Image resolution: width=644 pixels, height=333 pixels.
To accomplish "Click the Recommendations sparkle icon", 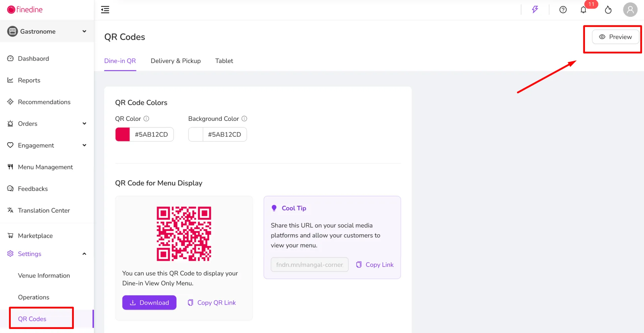I will tap(10, 102).
